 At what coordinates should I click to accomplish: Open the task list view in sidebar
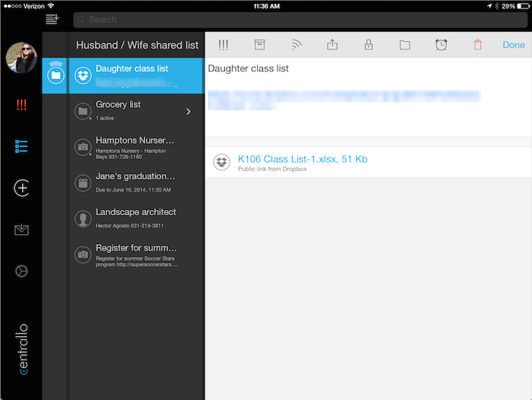click(x=21, y=146)
